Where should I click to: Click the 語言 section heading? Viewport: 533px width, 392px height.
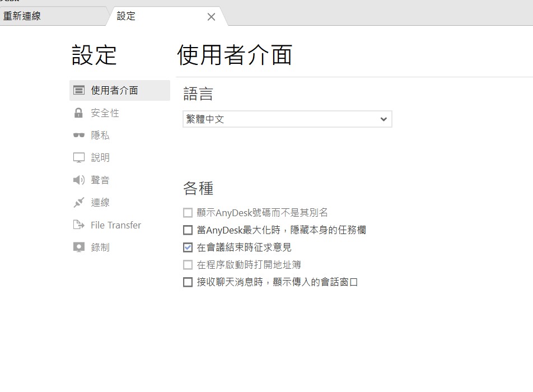tap(198, 94)
